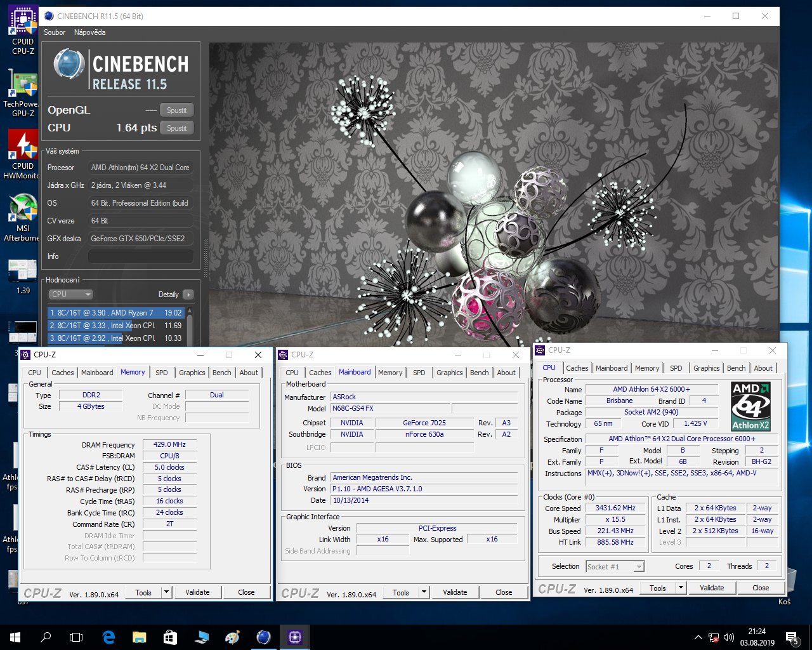The height and width of the screenshot is (650, 812).
Task: Click the rendered Cinebench scene image
Action: click(x=494, y=194)
